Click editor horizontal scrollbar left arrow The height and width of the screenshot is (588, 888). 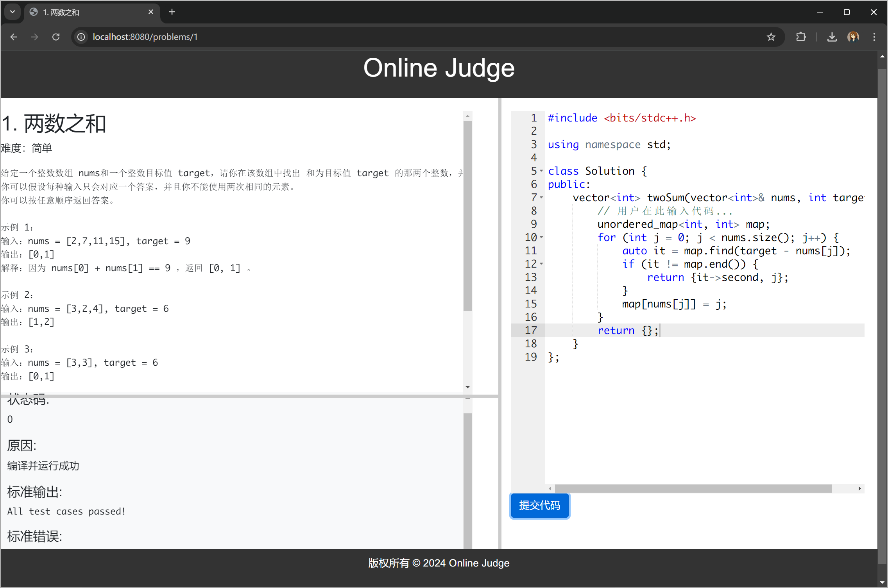(x=550, y=488)
